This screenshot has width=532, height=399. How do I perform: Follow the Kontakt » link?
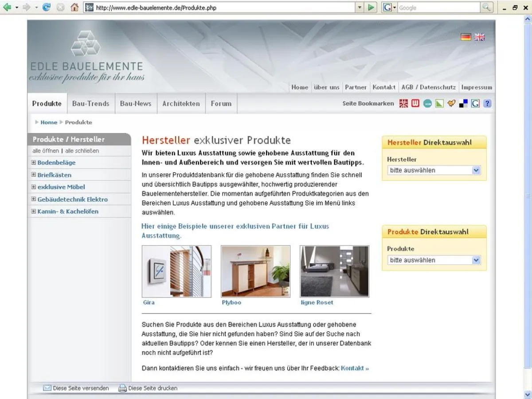[x=355, y=368]
